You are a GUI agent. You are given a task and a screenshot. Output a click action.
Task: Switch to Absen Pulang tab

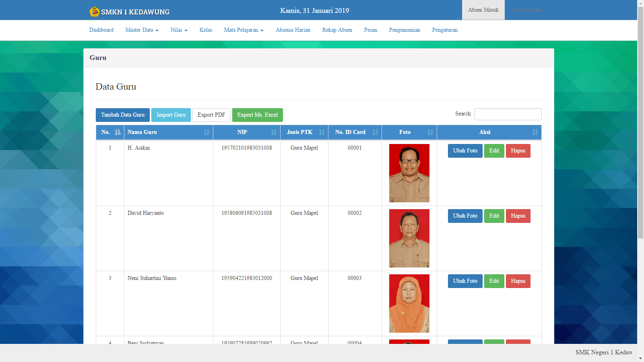coord(527,10)
